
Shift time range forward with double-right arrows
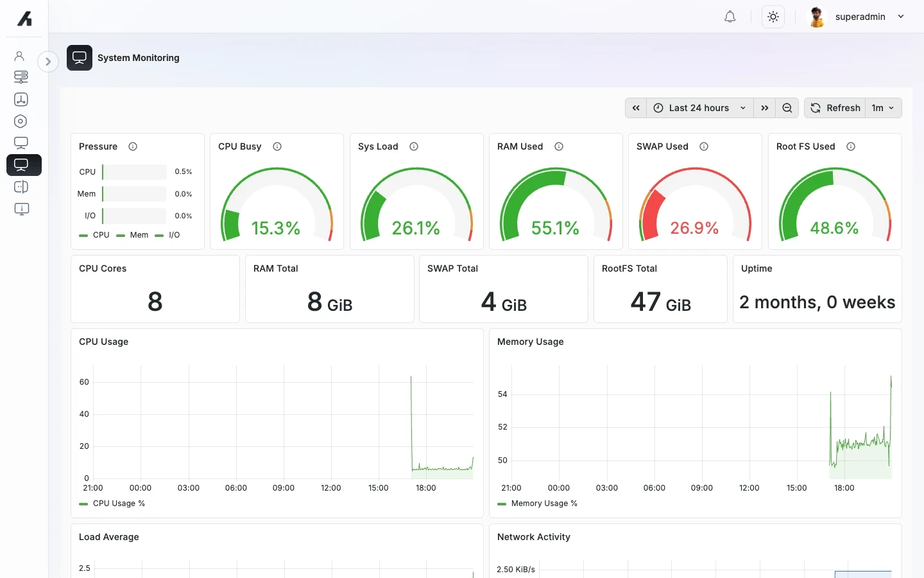(765, 108)
